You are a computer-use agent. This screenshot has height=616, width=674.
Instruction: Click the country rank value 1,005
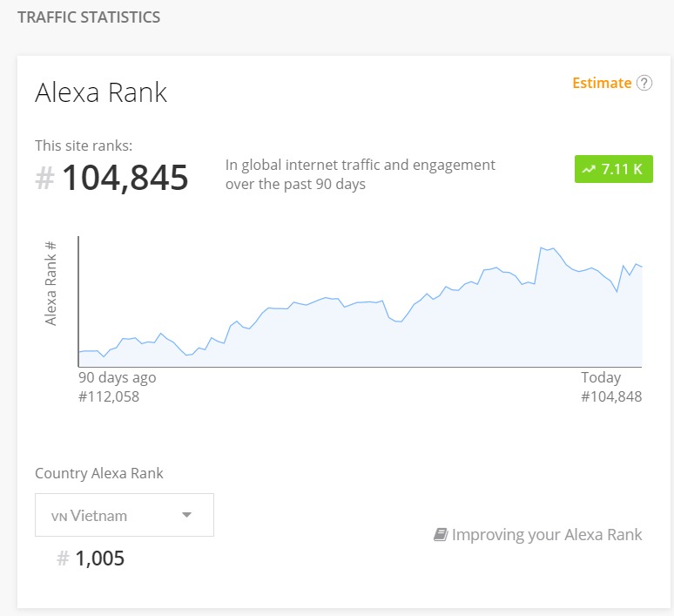pos(100,558)
